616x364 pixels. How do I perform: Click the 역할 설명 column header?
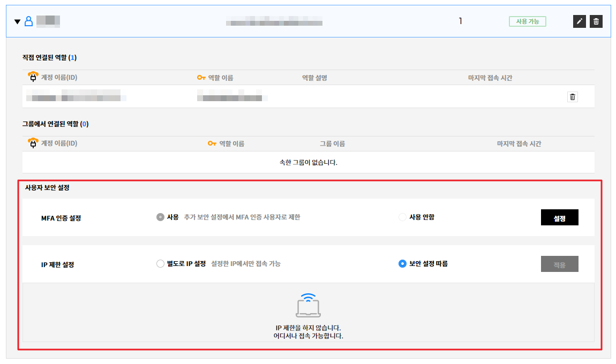pos(314,78)
